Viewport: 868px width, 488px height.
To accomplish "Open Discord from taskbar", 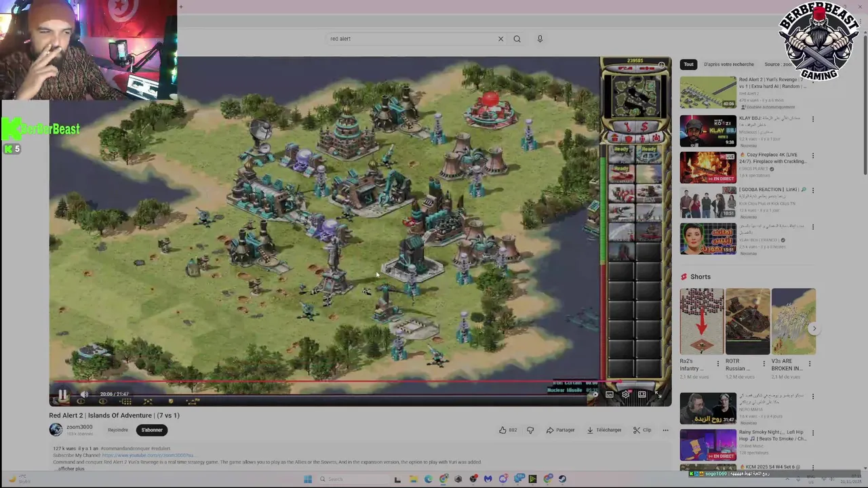I will point(502,479).
